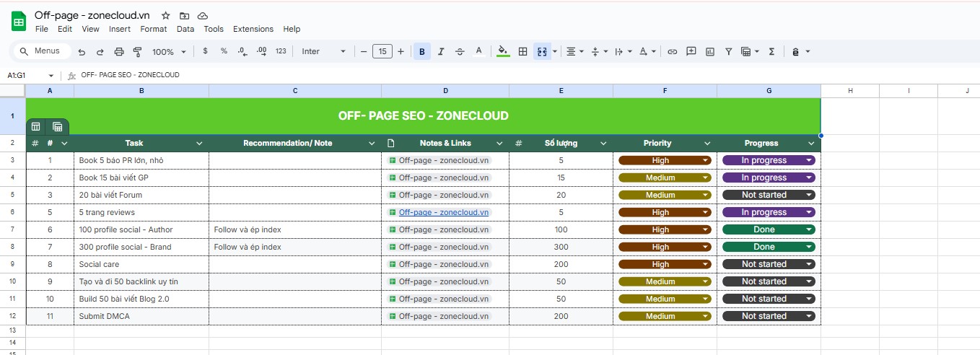The width and height of the screenshot is (980, 355).
Task: Change progress of 20 bài viết Forum
Action: [769, 195]
